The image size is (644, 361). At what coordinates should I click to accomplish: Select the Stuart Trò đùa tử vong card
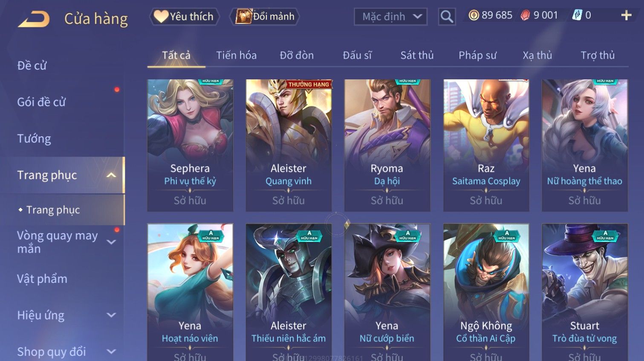pyautogui.click(x=584, y=292)
